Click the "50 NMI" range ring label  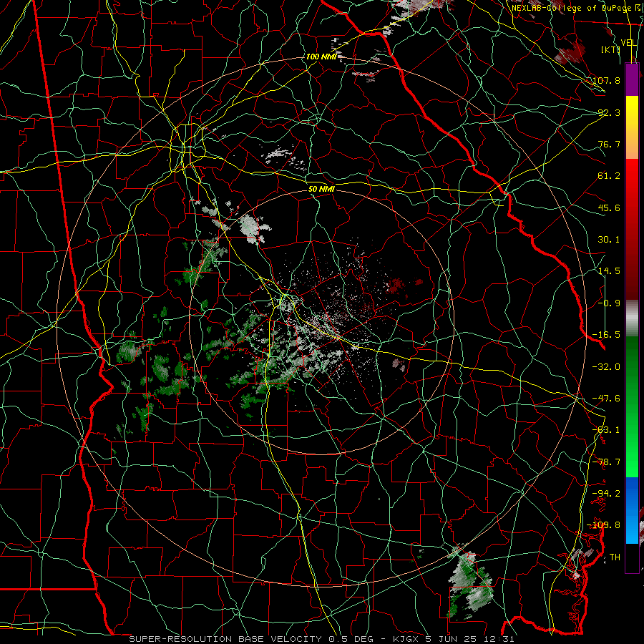click(321, 189)
